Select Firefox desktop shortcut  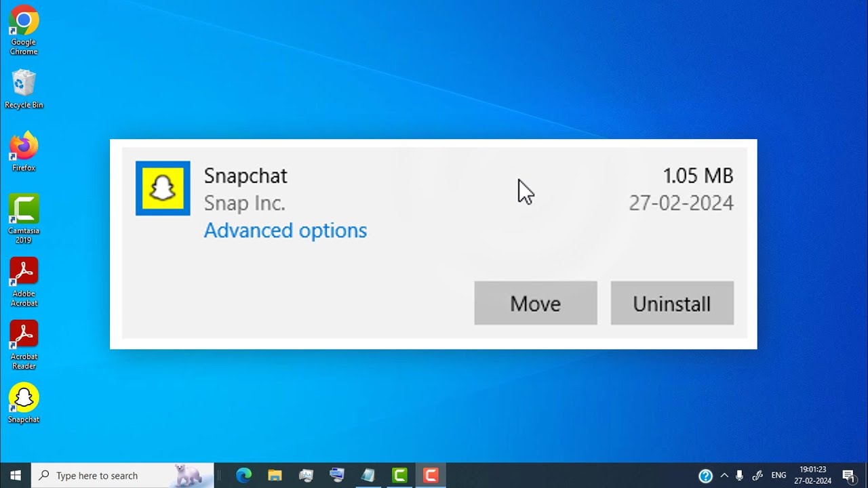coord(24,152)
